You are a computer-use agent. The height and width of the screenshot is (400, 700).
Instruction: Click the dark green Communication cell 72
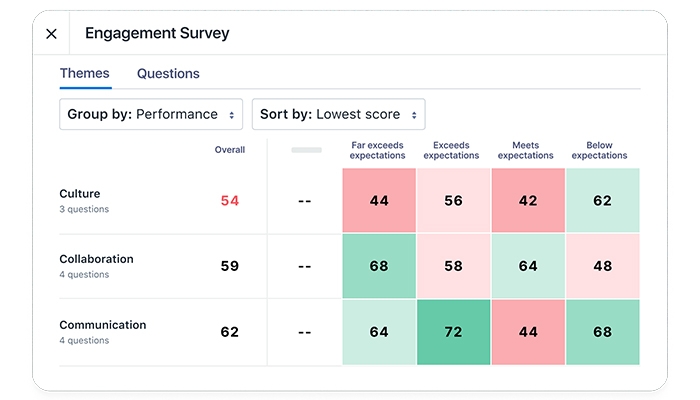[x=453, y=332]
